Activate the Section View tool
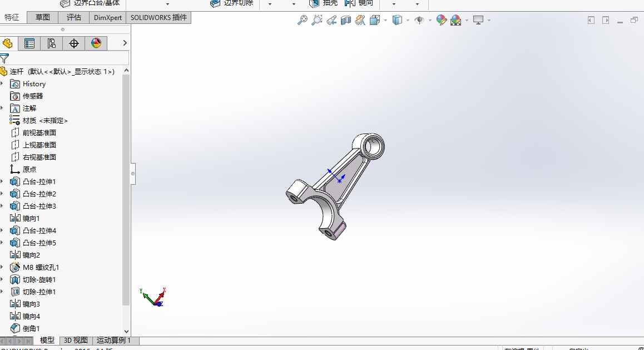The height and width of the screenshot is (350, 644). [346, 20]
